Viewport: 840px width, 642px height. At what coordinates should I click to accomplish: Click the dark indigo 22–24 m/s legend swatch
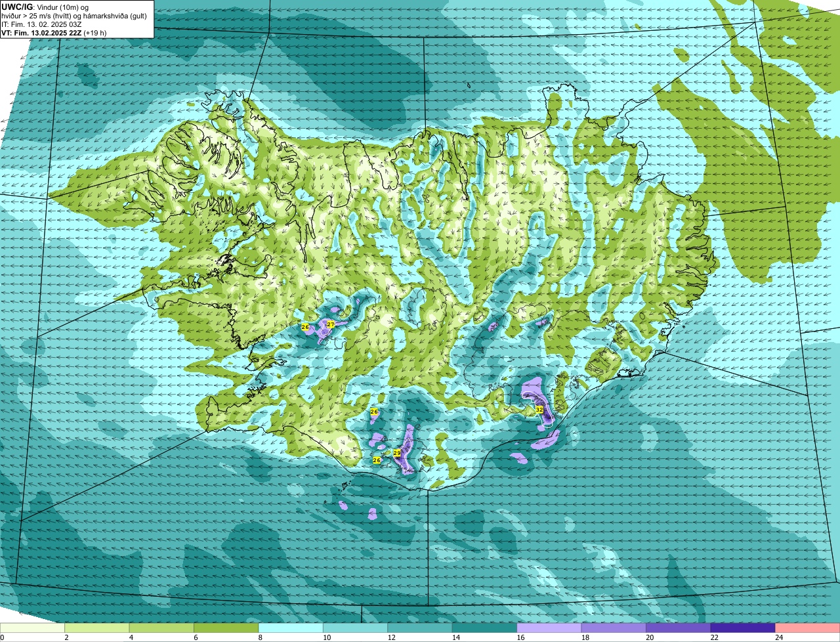(743, 628)
